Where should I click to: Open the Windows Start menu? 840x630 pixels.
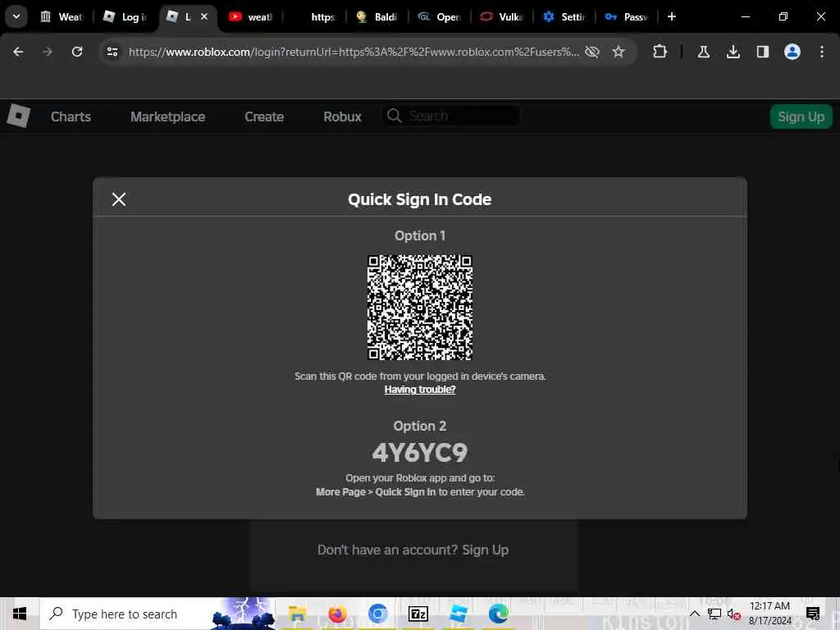click(20, 614)
